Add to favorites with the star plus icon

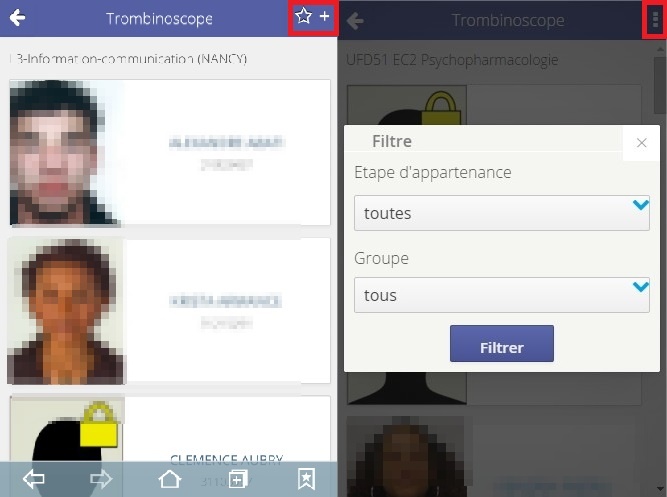(x=313, y=17)
